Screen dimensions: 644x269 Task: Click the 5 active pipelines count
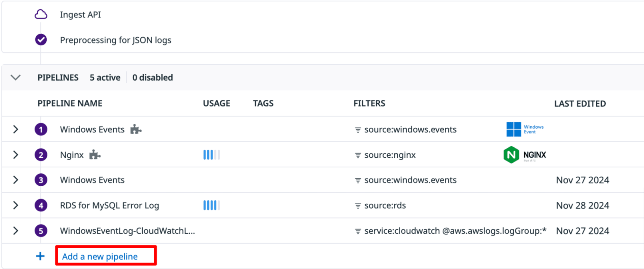pyautogui.click(x=105, y=78)
